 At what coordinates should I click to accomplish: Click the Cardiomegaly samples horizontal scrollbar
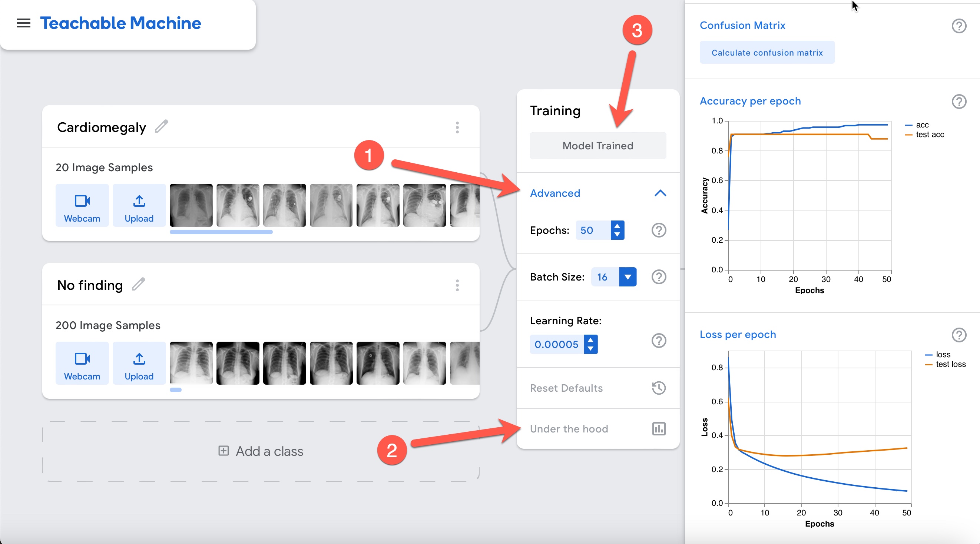221,232
